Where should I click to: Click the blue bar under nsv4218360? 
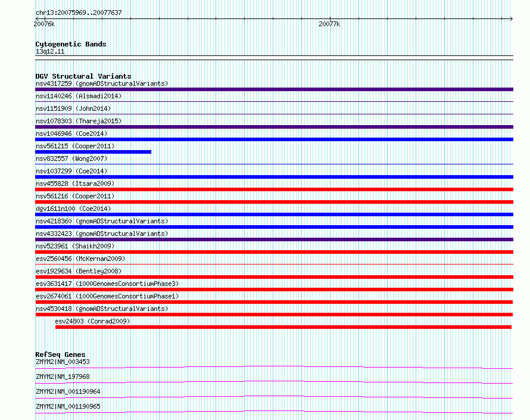[274, 227]
